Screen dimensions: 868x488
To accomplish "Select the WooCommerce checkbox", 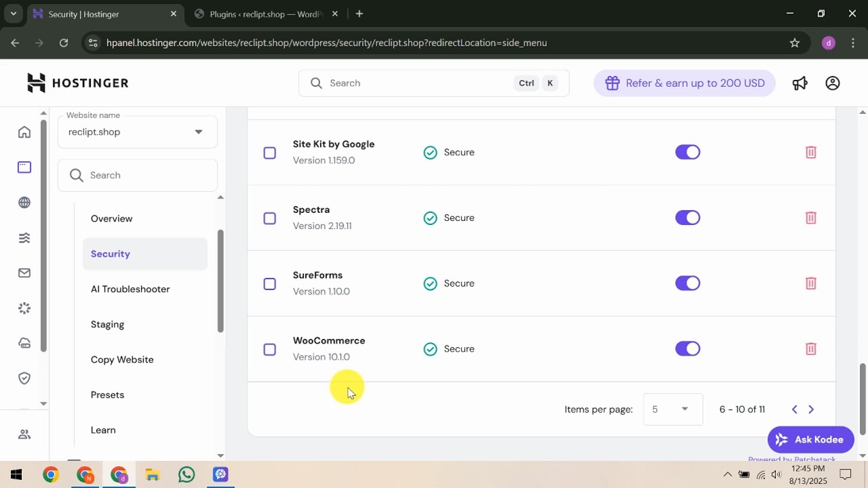I will (x=270, y=350).
